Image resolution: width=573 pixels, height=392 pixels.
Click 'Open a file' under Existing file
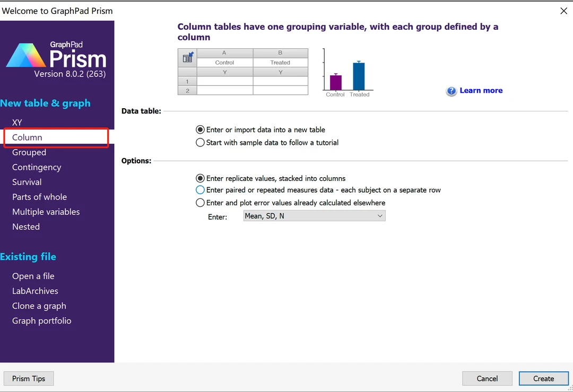pyautogui.click(x=33, y=276)
